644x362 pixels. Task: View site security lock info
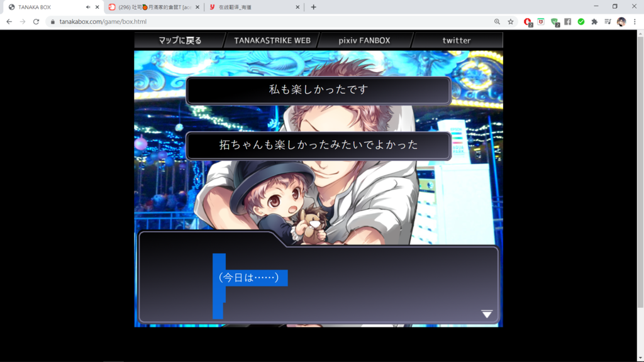pos(53,22)
